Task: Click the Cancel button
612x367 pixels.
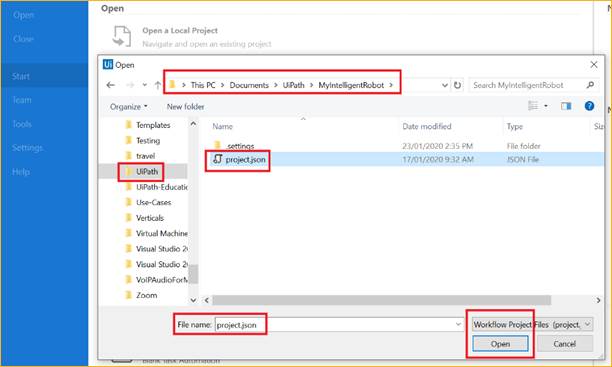Action: pos(564,344)
